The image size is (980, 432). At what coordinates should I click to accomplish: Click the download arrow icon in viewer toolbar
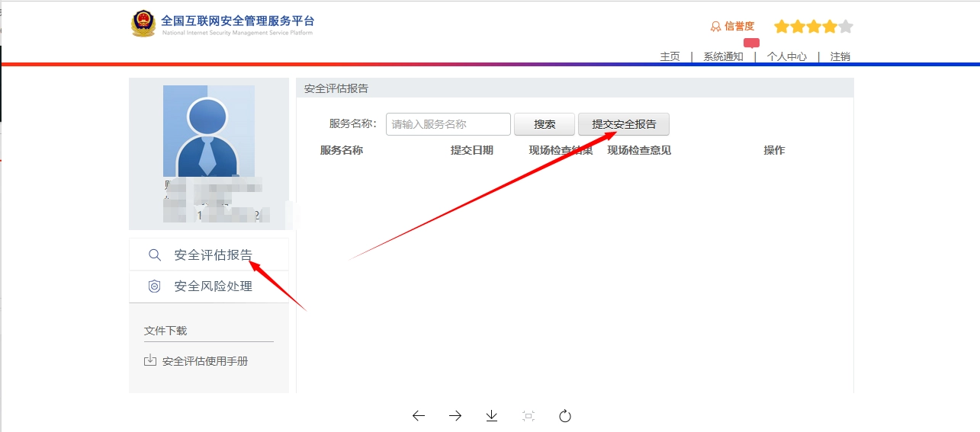pos(492,415)
